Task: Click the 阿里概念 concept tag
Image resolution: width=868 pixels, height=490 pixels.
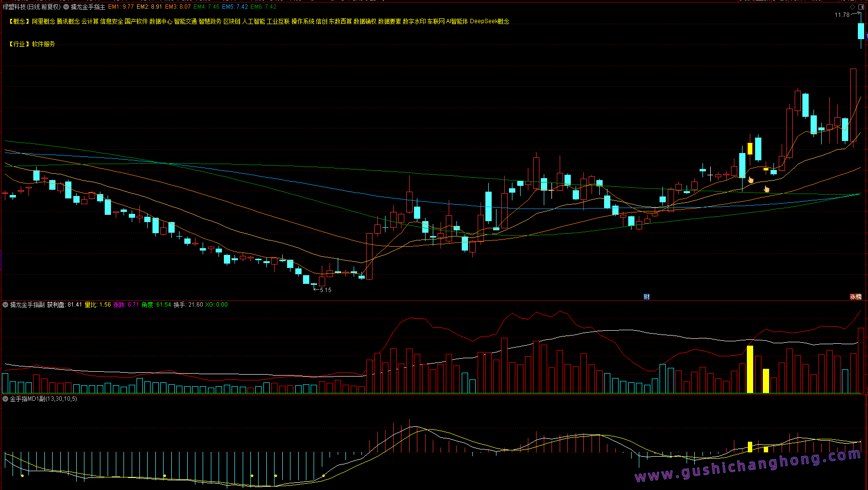Action: click(x=43, y=21)
